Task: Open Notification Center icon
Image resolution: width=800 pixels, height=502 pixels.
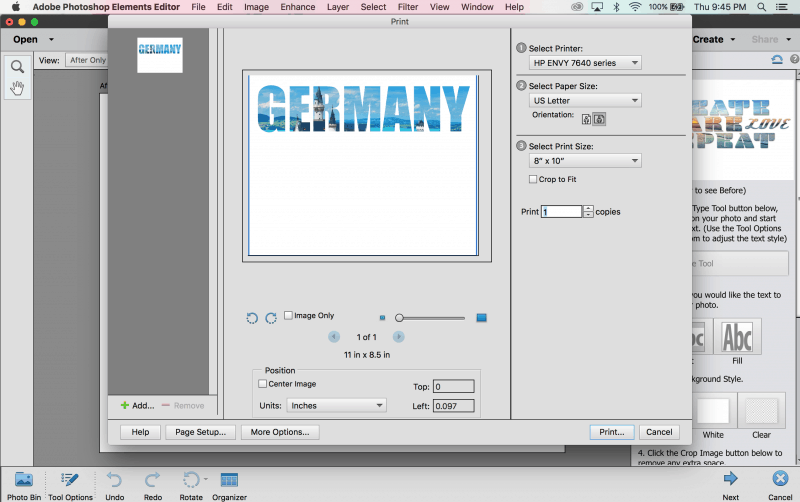Action: tap(781, 7)
